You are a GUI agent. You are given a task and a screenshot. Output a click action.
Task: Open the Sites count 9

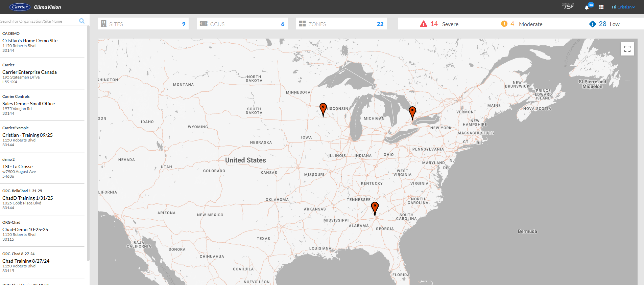click(x=184, y=24)
